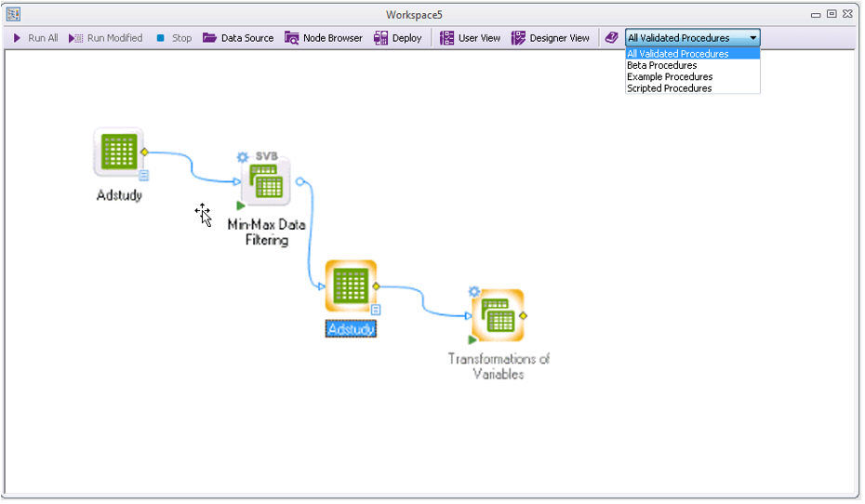
Task: Select the Min-Max Data Filtering node
Action: coord(266,181)
